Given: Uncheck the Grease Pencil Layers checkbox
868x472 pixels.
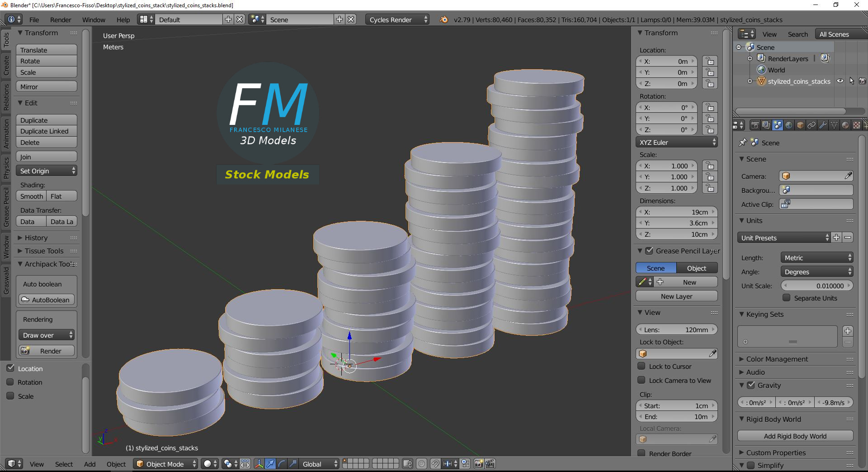Looking at the screenshot, I should point(649,251).
